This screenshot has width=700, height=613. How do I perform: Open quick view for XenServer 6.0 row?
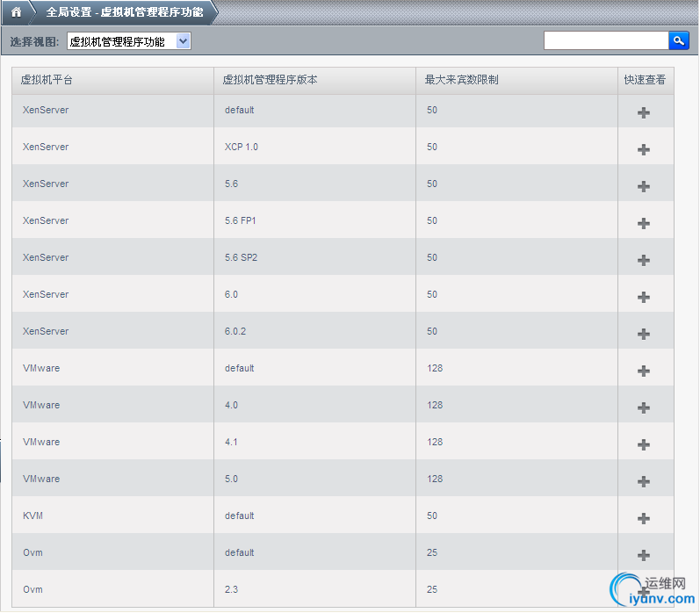643,297
